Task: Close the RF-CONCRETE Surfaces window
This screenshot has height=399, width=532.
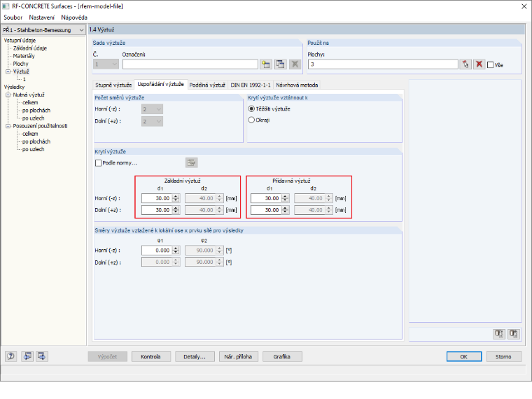Action: [x=524, y=6]
